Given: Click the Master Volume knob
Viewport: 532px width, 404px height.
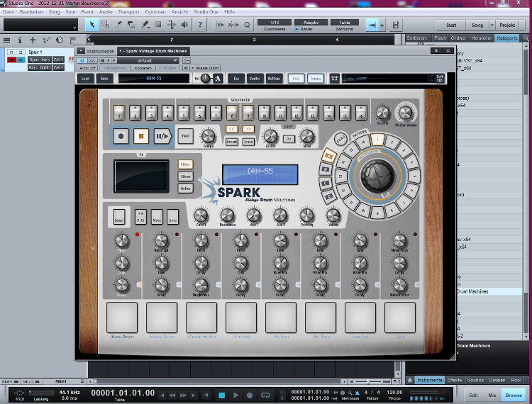Looking at the screenshot, I should (x=406, y=113).
